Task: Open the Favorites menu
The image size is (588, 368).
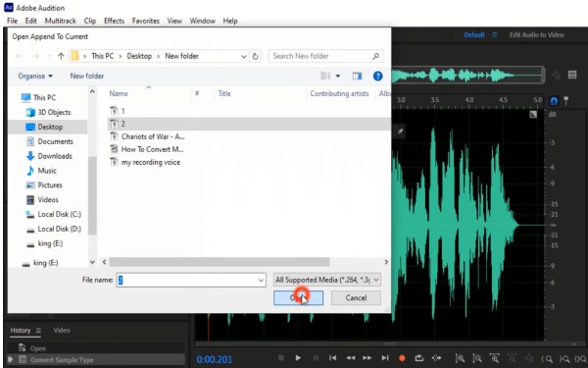Action: 145,21
